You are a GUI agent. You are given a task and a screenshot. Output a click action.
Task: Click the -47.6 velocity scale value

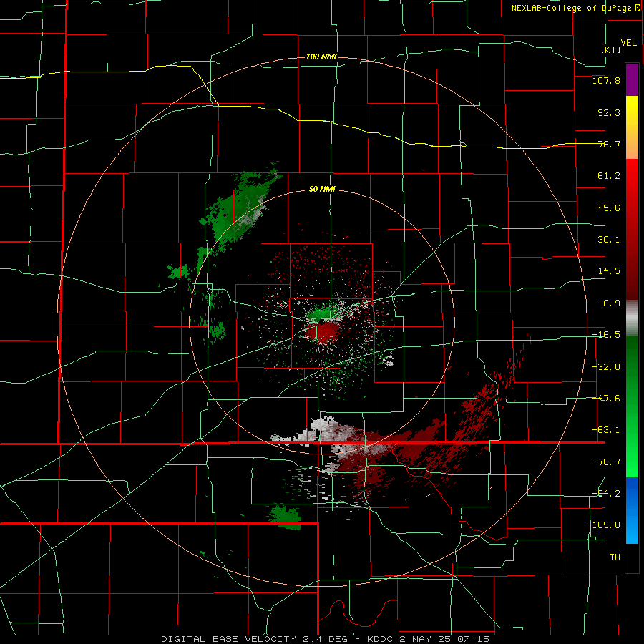click(606, 399)
